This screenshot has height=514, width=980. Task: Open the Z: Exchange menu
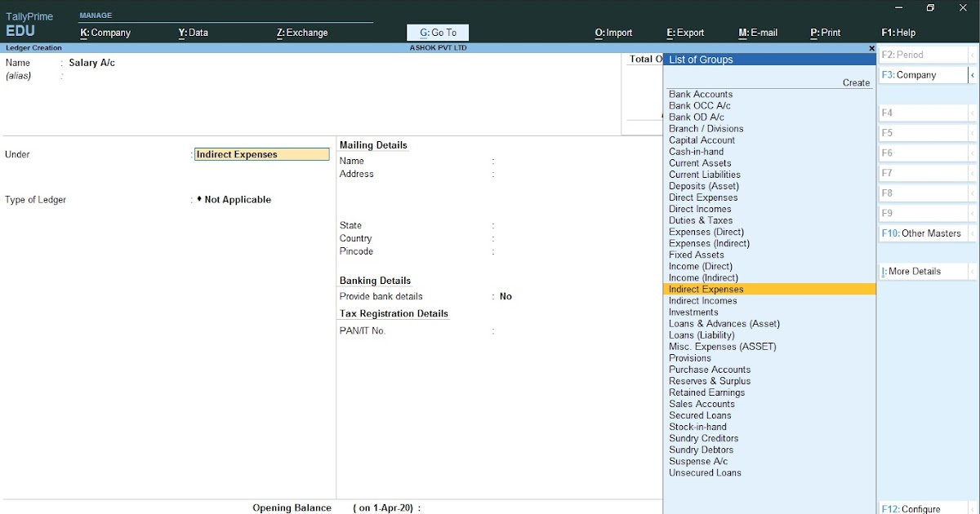[x=302, y=33]
